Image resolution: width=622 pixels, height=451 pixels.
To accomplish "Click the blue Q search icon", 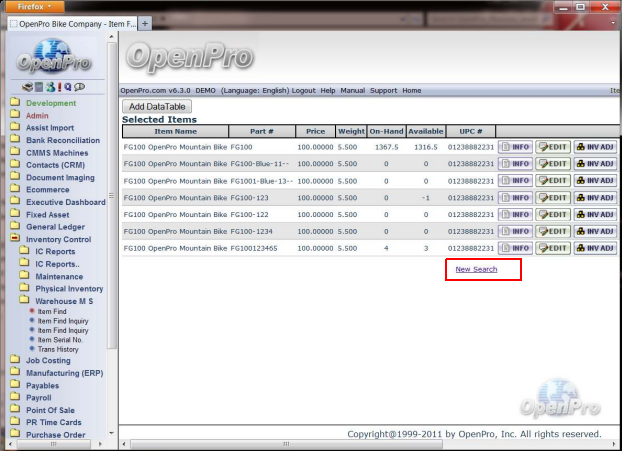I will [x=67, y=87].
